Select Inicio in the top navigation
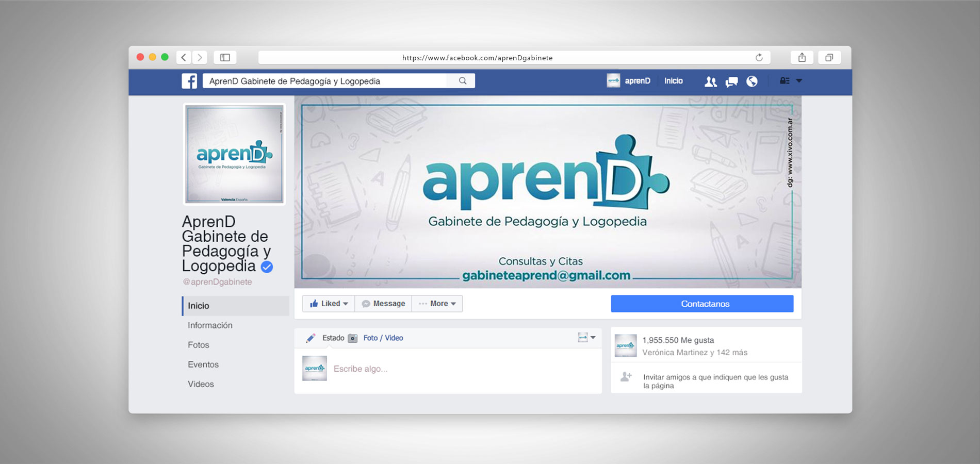 (x=674, y=81)
